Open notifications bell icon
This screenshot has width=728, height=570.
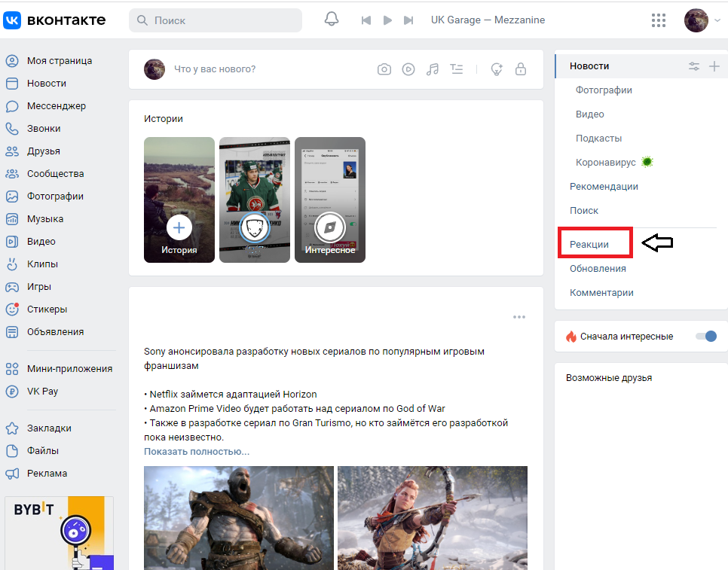click(332, 20)
